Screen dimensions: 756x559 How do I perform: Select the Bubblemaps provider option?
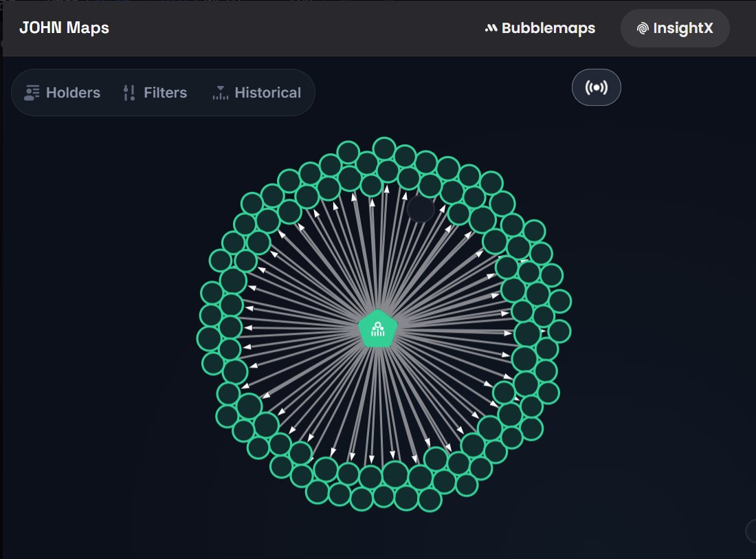(x=540, y=28)
